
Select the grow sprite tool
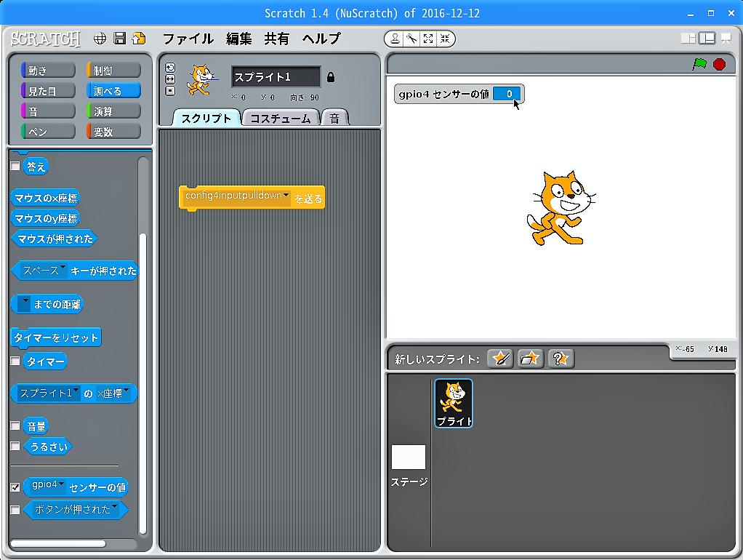pos(428,39)
